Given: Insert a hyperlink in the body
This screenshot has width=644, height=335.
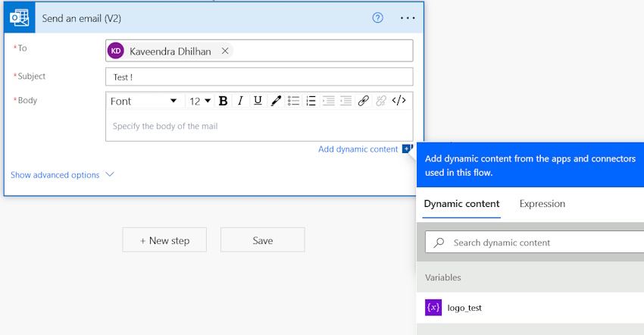Looking at the screenshot, I should [x=364, y=101].
